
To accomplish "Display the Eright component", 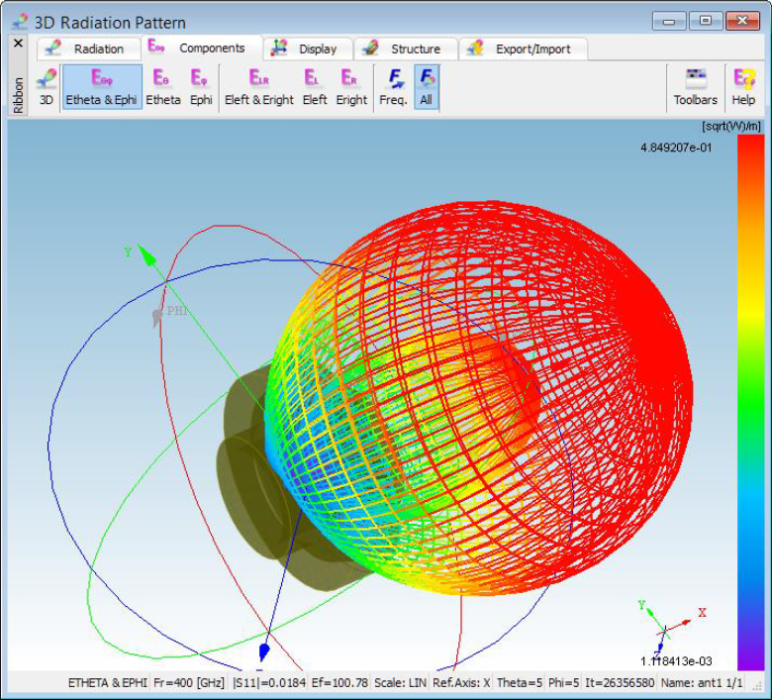I will pos(350,86).
